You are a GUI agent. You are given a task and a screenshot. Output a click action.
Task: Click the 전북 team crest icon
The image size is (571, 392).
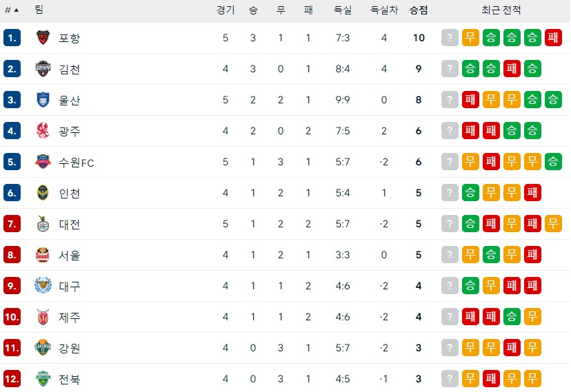click(x=43, y=379)
